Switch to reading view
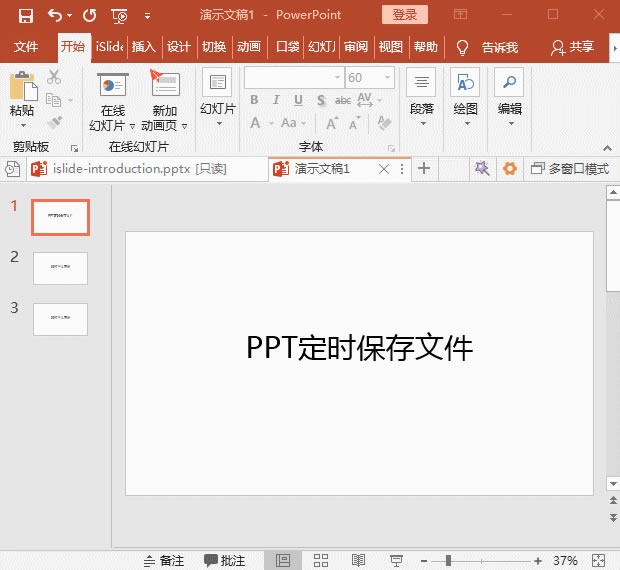The width and height of the screenshot is (620, 570). pyautogui.click(x=358, y=560)
